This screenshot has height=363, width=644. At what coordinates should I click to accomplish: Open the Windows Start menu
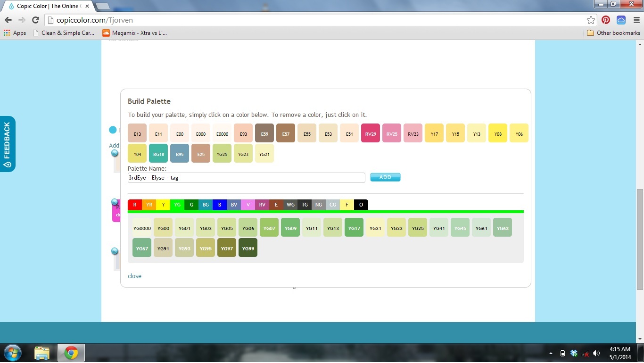point(12,353)
